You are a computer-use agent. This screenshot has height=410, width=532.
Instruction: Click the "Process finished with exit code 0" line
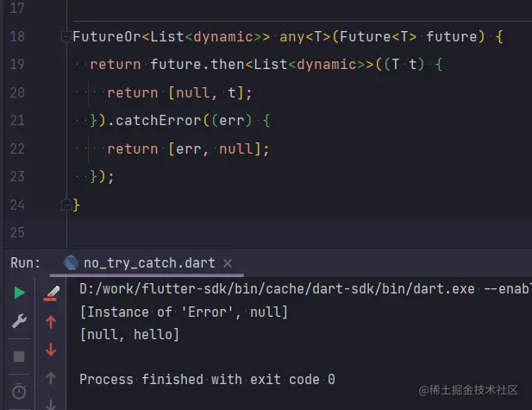click(x=207, y=379)
